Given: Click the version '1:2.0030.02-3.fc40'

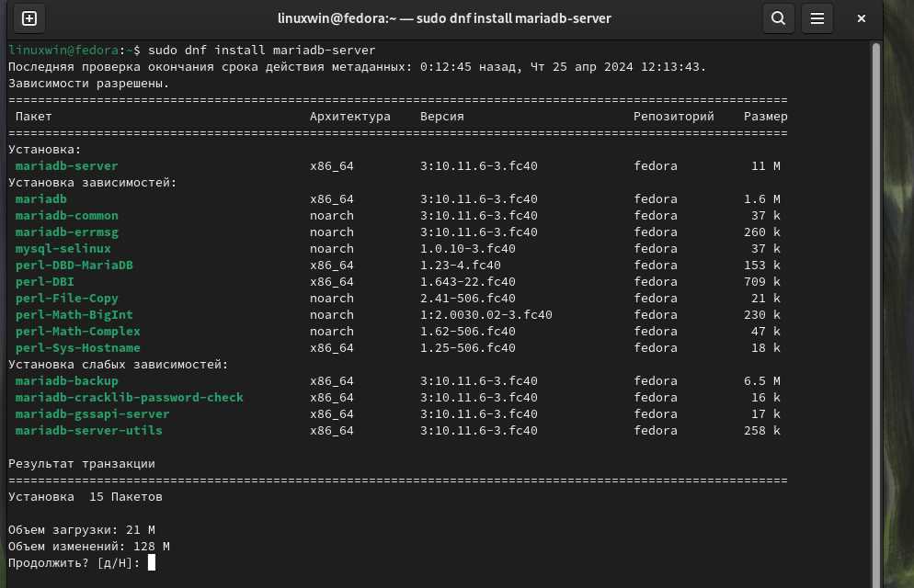Looking at the screenshot, I should click(x=486, y=315).
